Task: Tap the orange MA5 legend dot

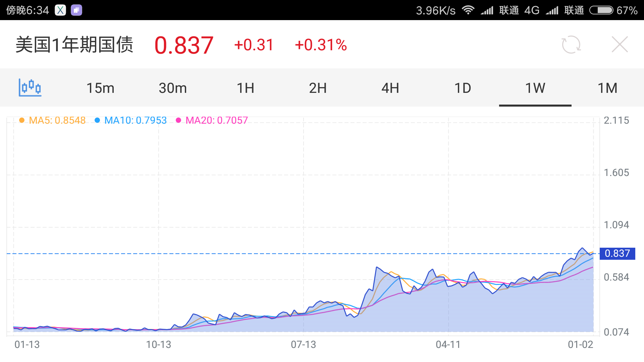Action: tap(22, 120)
